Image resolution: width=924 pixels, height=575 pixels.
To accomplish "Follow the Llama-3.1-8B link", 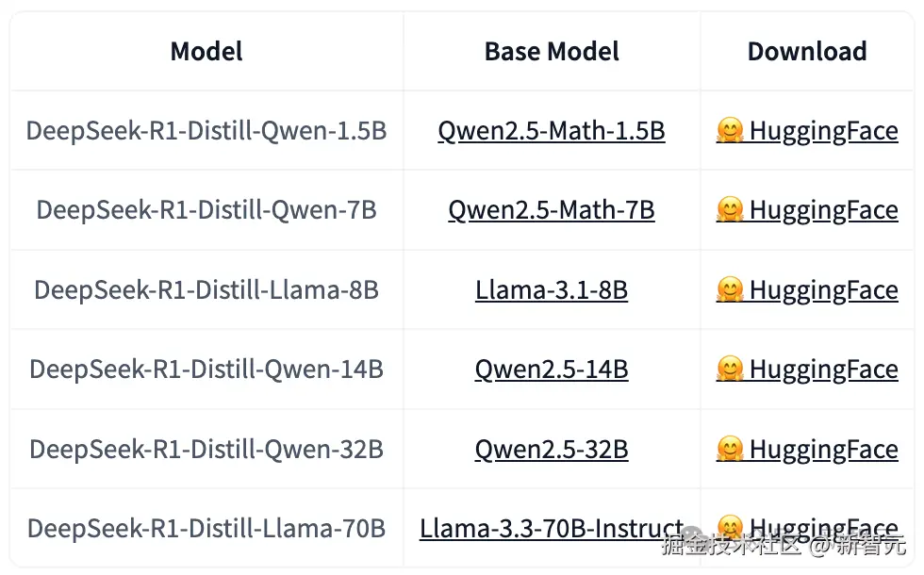I will click(x=552, y=289).
